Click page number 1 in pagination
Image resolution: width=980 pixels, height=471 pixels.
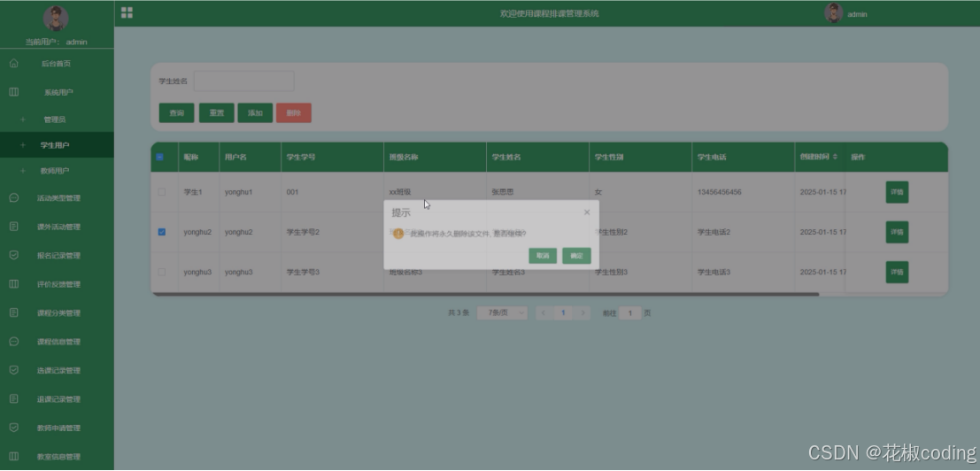563,313
